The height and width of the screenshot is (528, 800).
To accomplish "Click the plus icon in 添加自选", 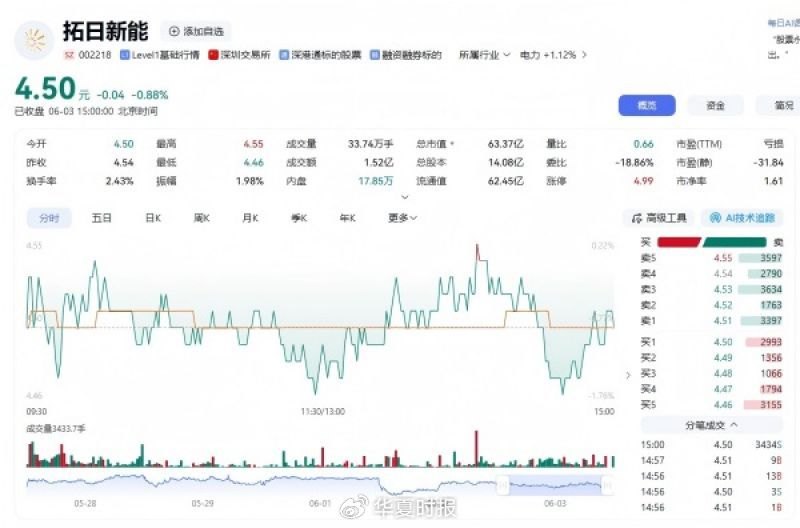I will pyautogui.click(x=174, y=31).
